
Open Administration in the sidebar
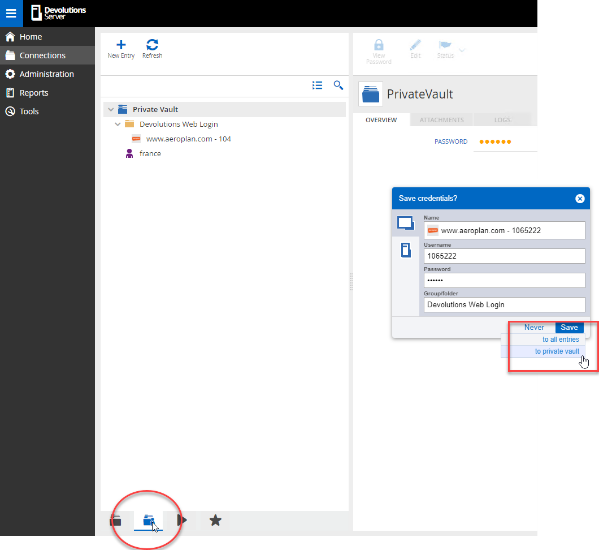(47, 74)
